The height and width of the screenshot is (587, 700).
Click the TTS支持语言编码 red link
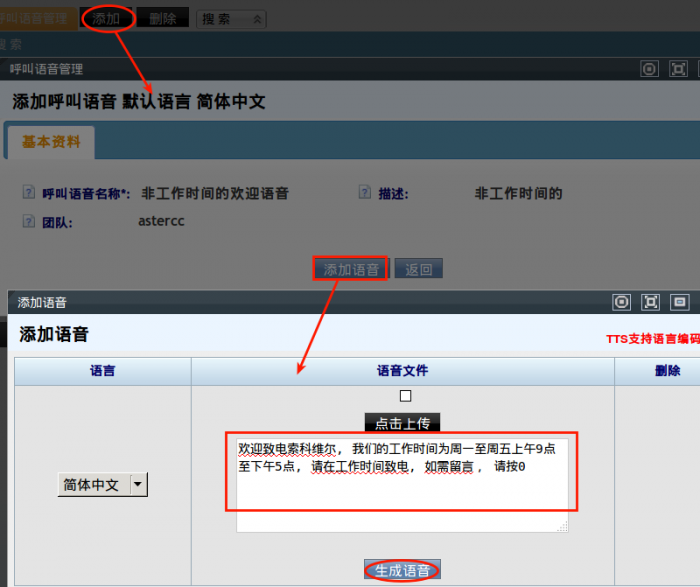652,338
